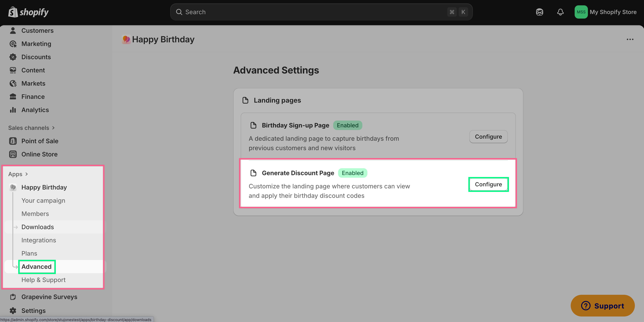The width and height of the screenshot is (644, 322).
Task: Open Integrations in Happy Birthday menu
Action: tap(39, 240)
